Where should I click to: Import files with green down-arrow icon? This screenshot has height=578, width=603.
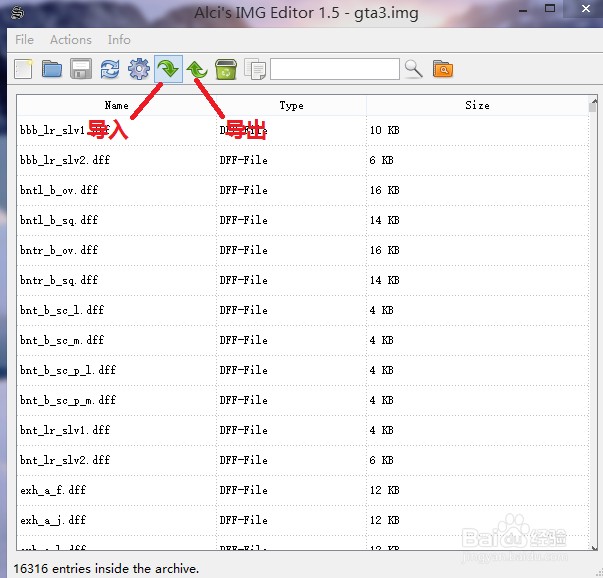[168, 69]
